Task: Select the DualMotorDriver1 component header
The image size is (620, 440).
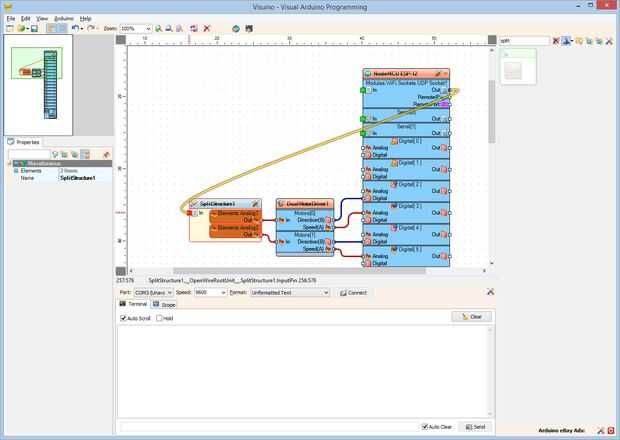Action: point(305,204)
